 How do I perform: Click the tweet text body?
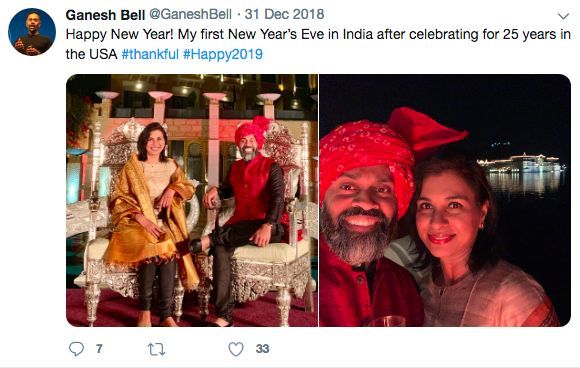(x=318, y=44)
